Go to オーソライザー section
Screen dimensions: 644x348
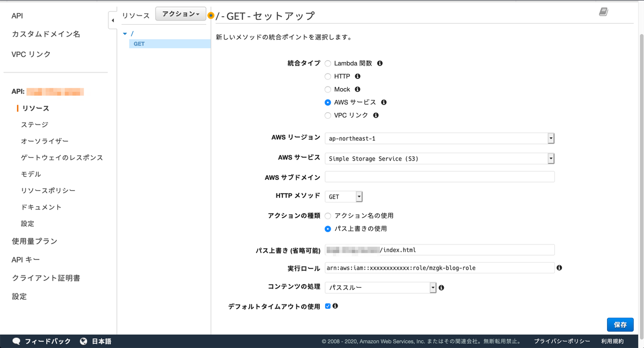tap(45, 141)
